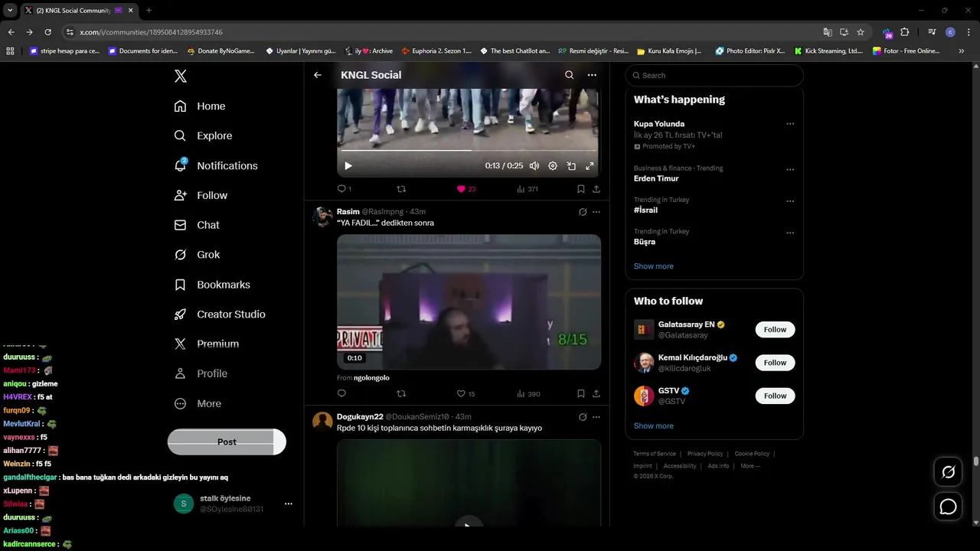Open Creator Studio
980x551 pixels.
(x=220, y=315)
